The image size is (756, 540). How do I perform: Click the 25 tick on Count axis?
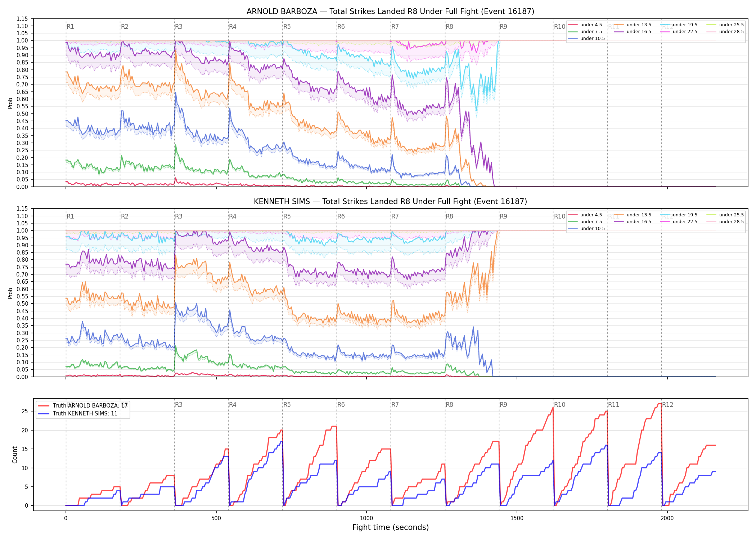(x=25, y=411)
